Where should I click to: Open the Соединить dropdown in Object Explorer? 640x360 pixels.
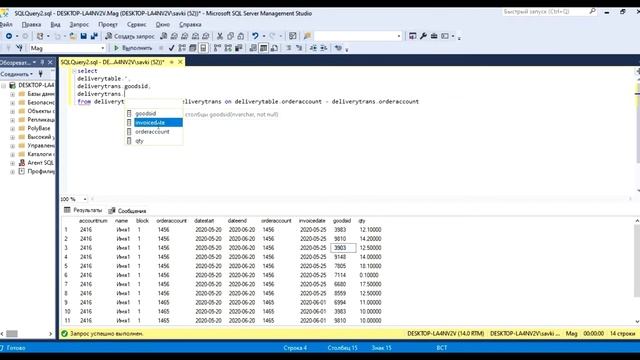point(17,74)
